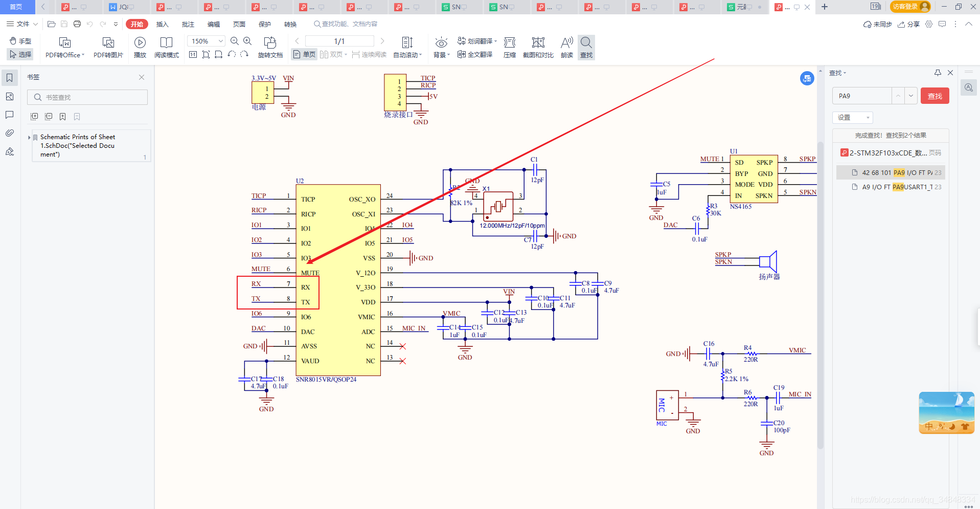Start the 播放 slideshow playback

coord(140,48)
